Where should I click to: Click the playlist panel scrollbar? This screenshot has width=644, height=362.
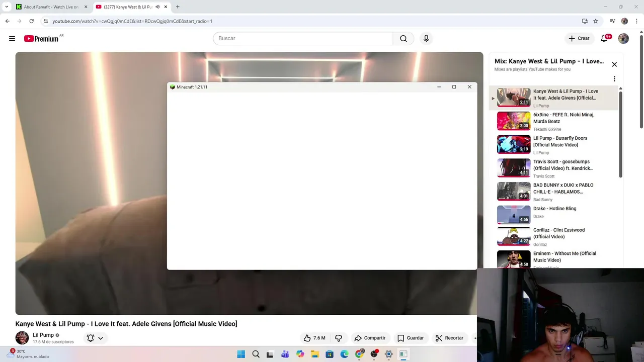tap(620, 133)
